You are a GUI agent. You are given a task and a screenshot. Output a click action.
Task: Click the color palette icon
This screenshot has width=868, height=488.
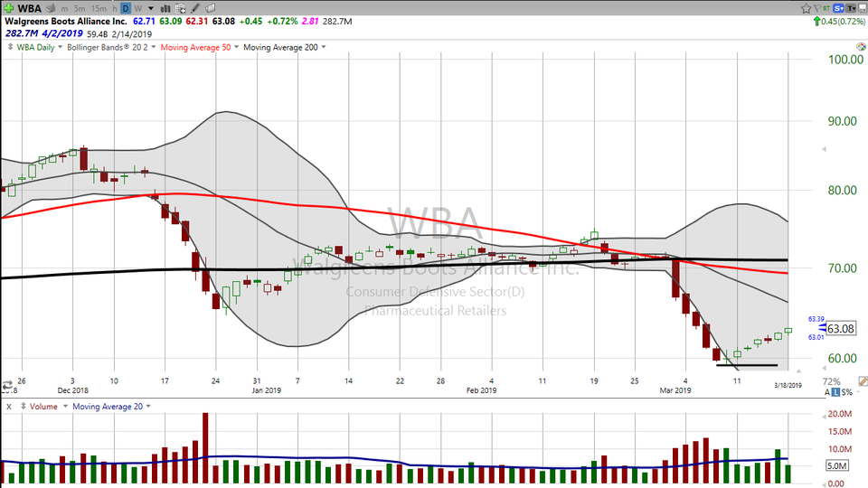pos(862,47)
